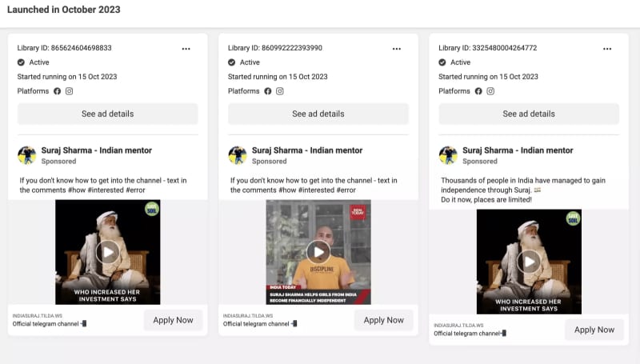Click Instagram platform icon on middle ad
Screen dimensions: 640x364
[x=280, y=91]
